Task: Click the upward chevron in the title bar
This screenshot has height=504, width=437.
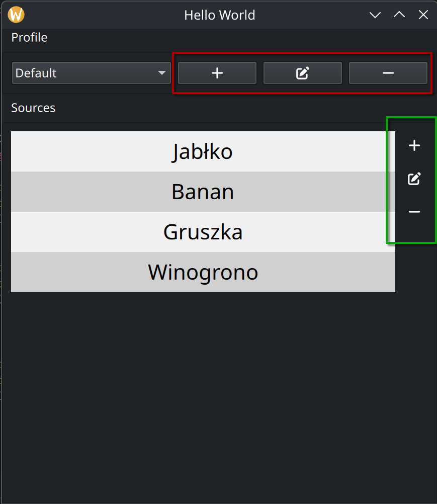Action: pyautogui.click(x=399, y=15)
